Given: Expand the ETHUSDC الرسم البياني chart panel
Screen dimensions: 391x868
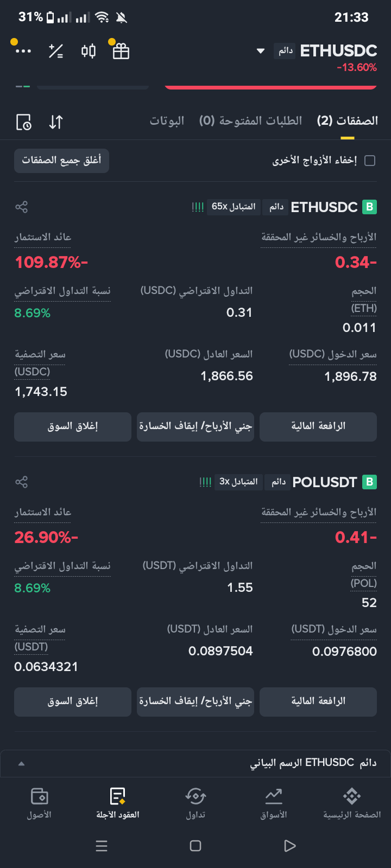Looking at the screenshot, I should [195, 763].
